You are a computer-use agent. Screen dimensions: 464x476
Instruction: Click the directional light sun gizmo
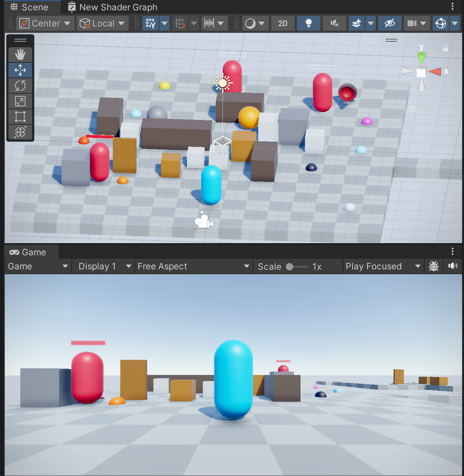[222, 83]
